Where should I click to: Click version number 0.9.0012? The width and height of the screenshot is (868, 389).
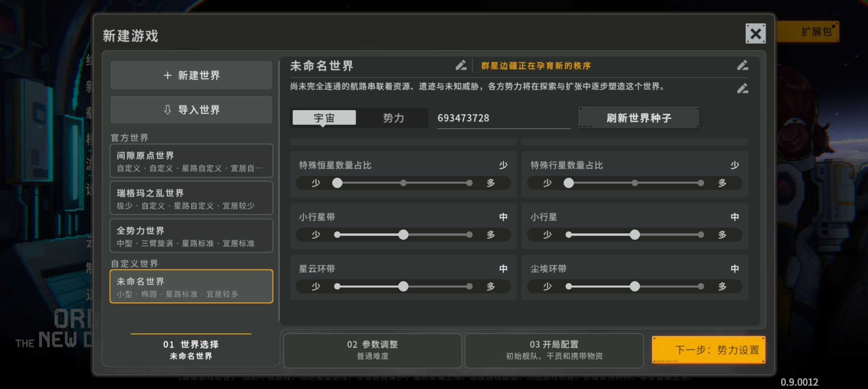799,382
